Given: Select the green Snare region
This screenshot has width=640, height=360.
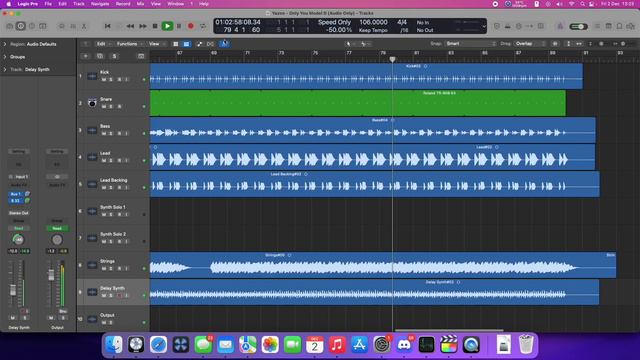Looking at the screenshot, I should (358, 103).
